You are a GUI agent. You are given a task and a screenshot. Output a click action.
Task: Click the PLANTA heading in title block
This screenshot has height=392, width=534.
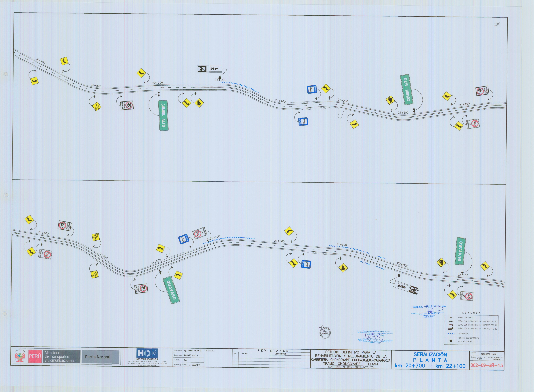[430, 360]
